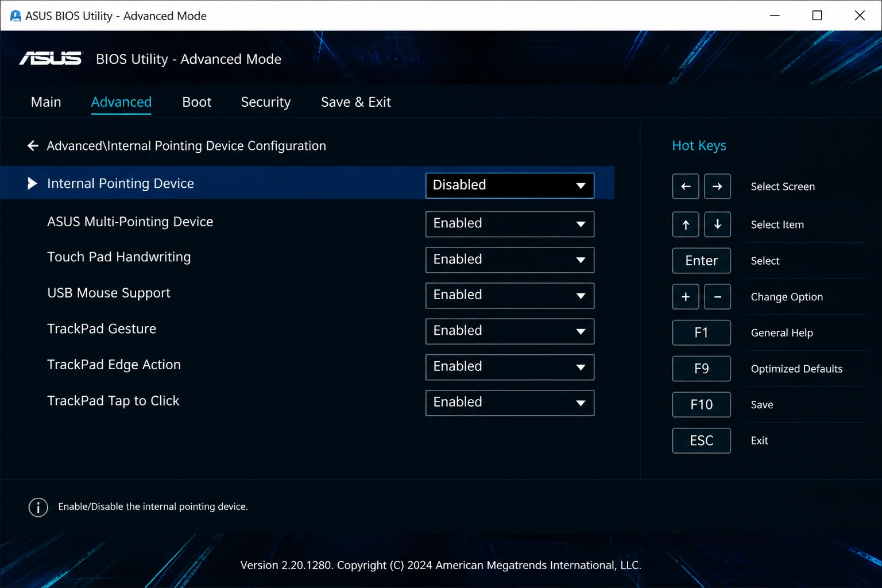Open the ASUS Multi-Pointing Device dropdown
Viewport: 882px width, 588px height.
(510, 224)
